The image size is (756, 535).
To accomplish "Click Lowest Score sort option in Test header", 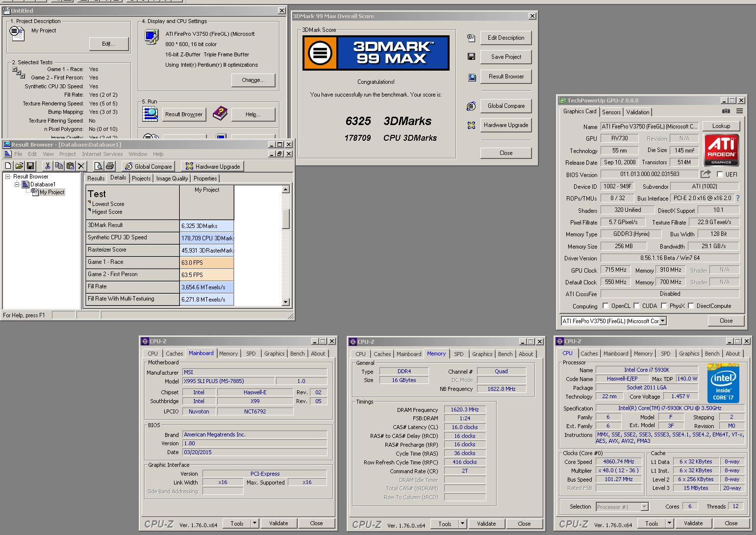I will (108, 204).
